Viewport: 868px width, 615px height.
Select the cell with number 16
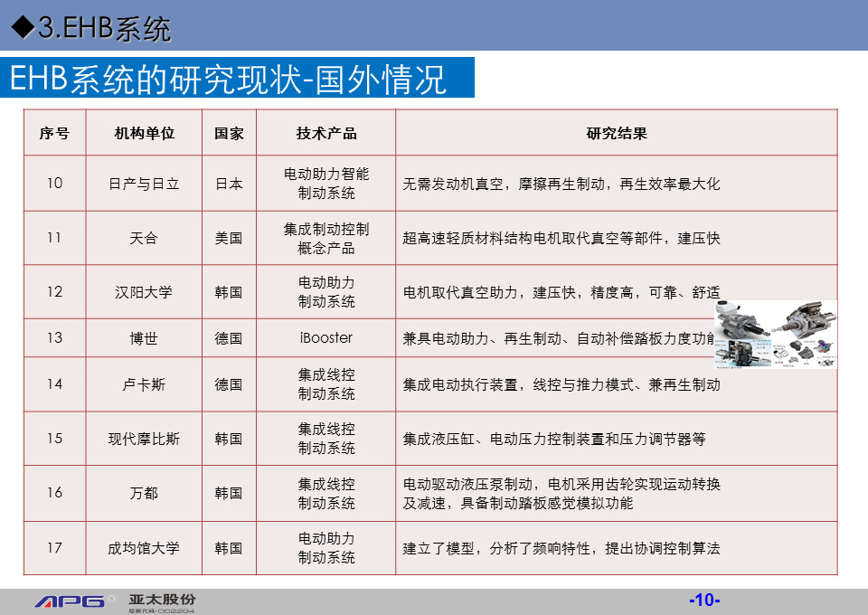54,493
